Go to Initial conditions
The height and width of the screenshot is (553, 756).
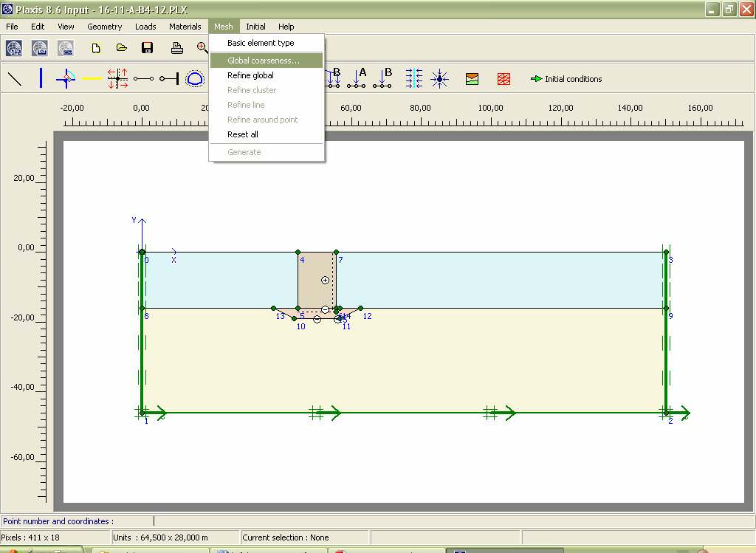pos(566,78)
